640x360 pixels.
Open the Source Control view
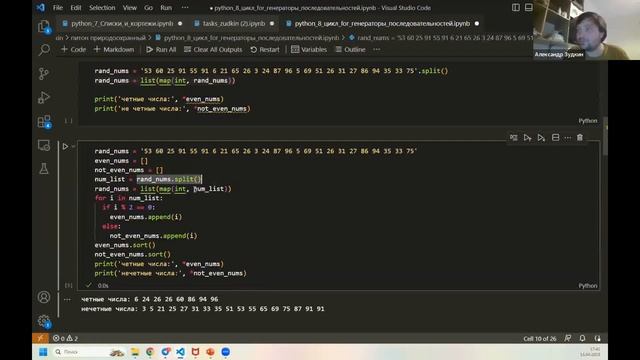(44, 73)
